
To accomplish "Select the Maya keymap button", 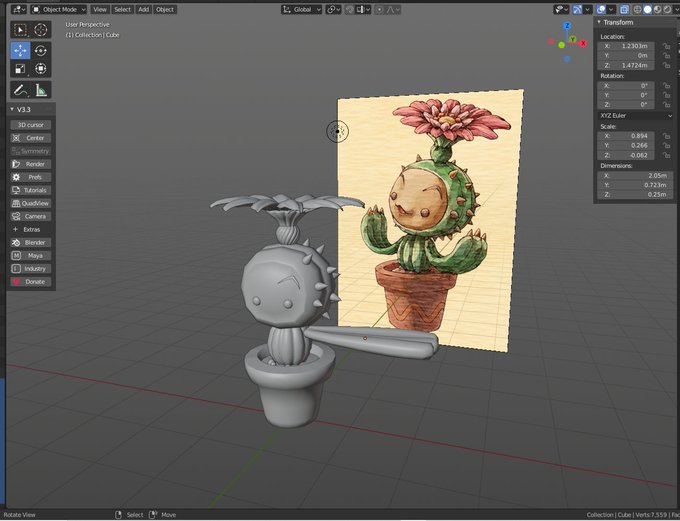I will (31, 256).
